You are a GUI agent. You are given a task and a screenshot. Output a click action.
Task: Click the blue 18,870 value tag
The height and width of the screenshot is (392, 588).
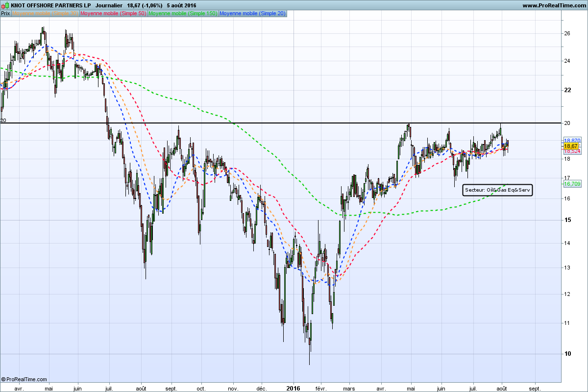572,141
